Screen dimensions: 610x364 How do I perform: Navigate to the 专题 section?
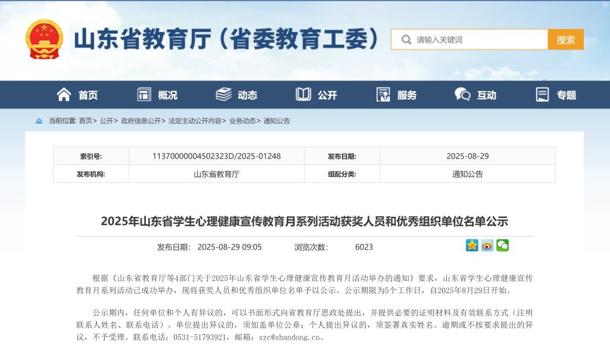(556, 95)
